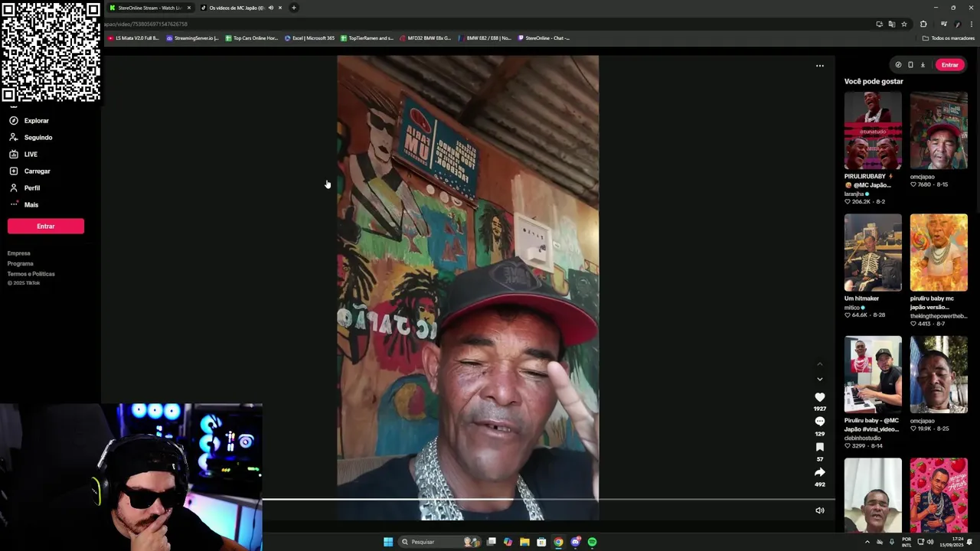Image resolution: width=980 pixels, height=551 pixels.
Task: Expand Termos e Políticas footer section
Action: 31,274
